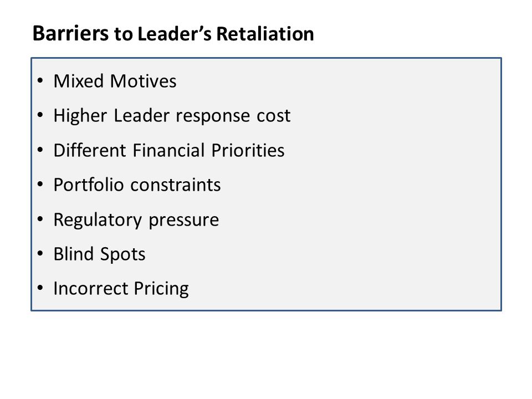Image resolution: width=532 pixels, height=399 pixels.
Task: Click the Incorrect Pricing bullet text
Action: pyautogui.click(x=121, y=289)
